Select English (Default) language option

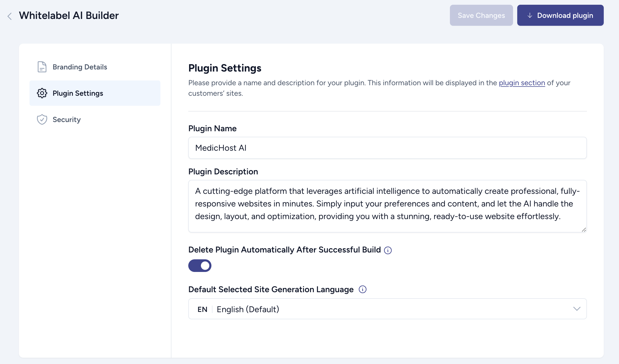coord(248,309)
